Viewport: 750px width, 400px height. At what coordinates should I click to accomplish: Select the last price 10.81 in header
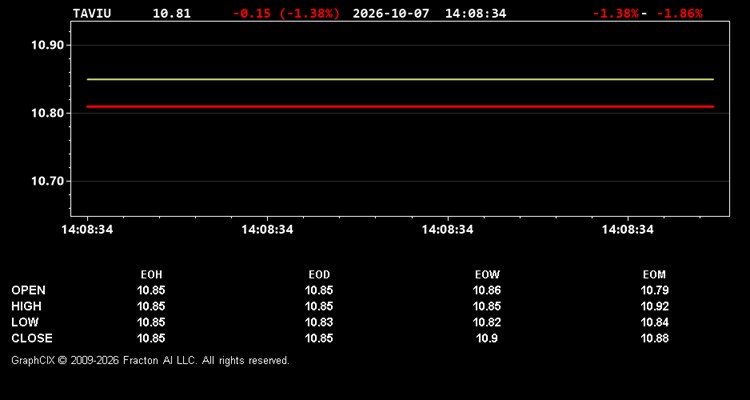(171, 13)
